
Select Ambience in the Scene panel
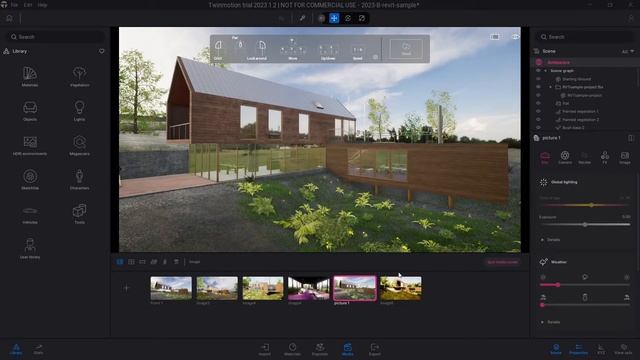pyautogui.click(x=558, y=62)
